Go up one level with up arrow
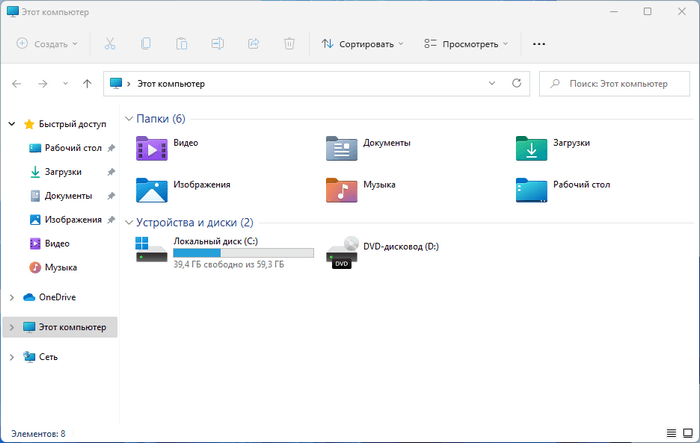Screen dimensions: 700x443 point(87,84)
